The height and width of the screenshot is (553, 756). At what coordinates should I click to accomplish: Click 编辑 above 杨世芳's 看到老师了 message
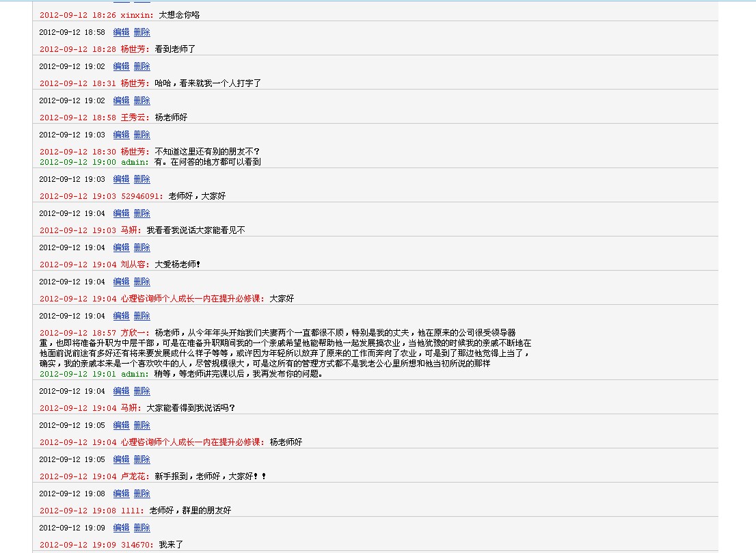[121, 32]
